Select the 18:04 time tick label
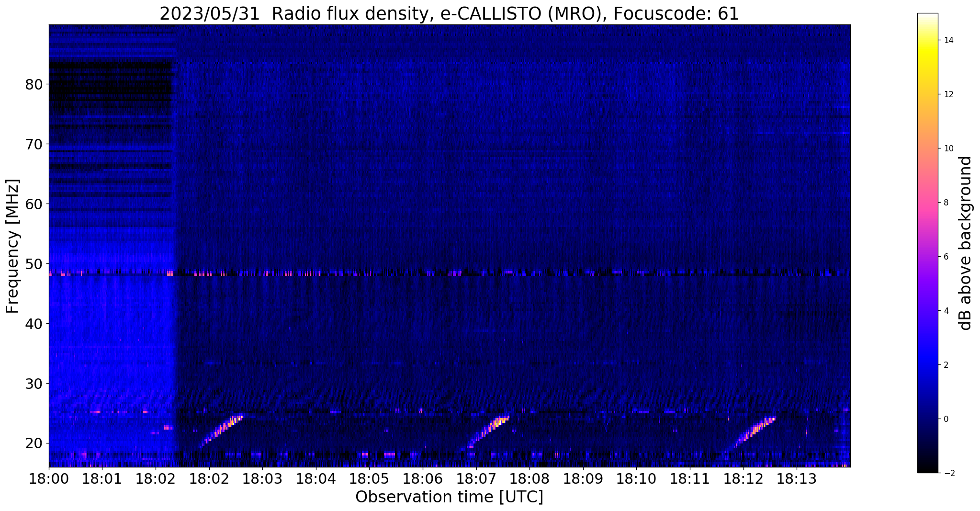 [315, 478]
